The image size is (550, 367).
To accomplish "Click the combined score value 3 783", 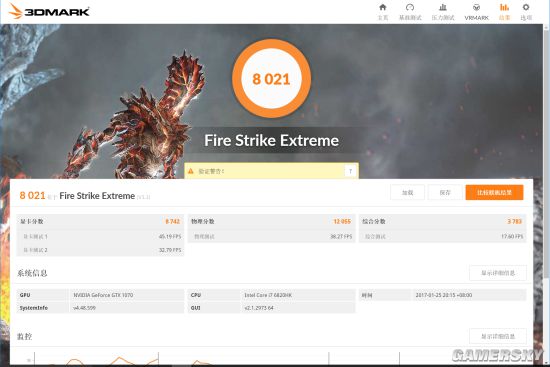I will click(515, 221).
